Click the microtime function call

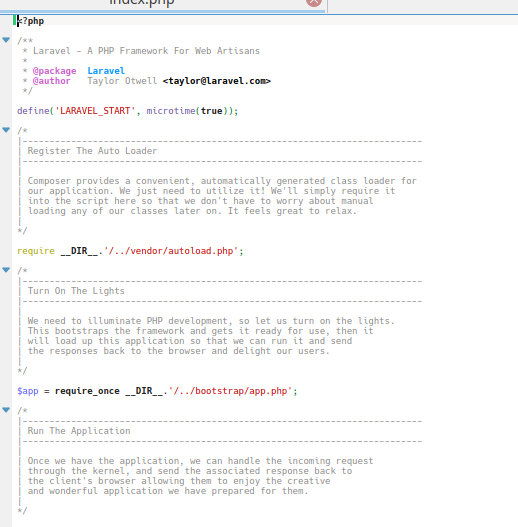pyautogui.click(x=171, y=111)
